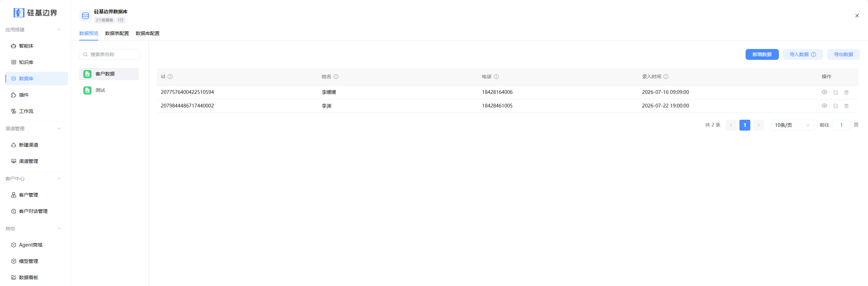Collapse the 渠道管理 sidebar section

(x=59, y=129)
